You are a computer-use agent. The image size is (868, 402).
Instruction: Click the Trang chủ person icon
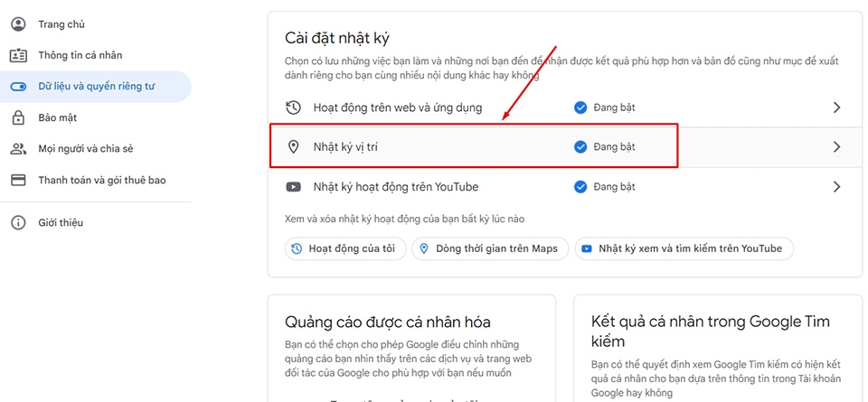(x=18, y=24)
